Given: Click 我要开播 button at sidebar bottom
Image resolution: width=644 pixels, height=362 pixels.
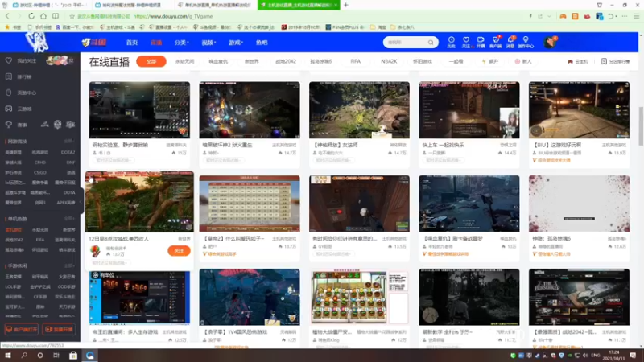Looking at the screenshot, I should tap(59, 329).
